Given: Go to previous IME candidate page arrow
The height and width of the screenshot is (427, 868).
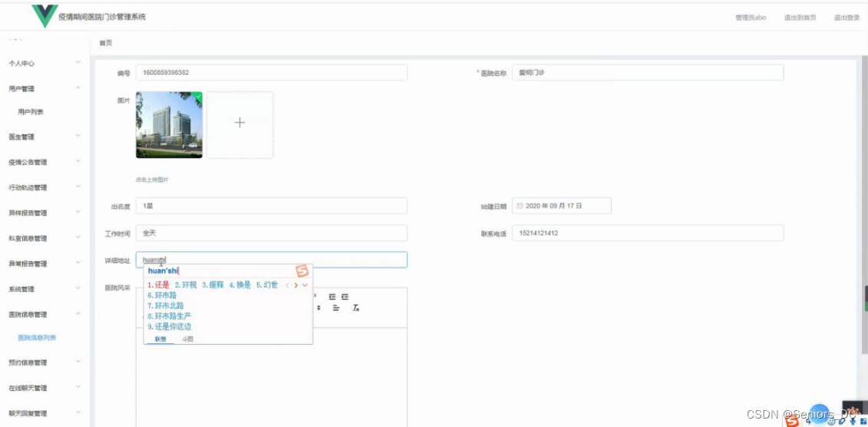Looking at the screenshot, I should pos(287,285).
